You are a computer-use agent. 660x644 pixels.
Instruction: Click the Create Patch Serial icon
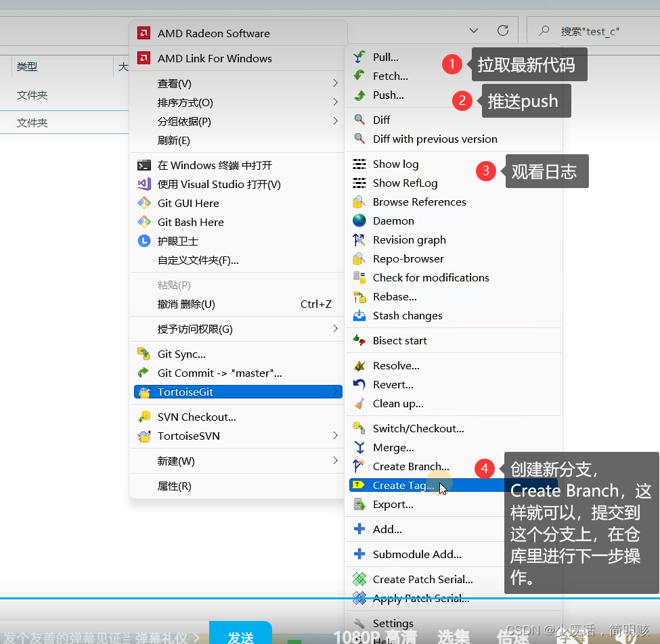pyautogui.click(x=359, y=579)
